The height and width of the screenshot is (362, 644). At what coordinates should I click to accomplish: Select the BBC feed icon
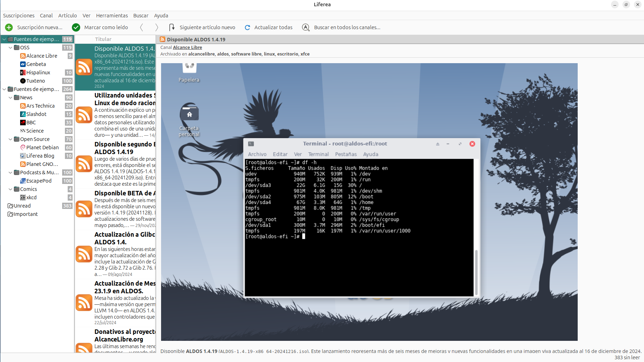(x=23, y=123)
